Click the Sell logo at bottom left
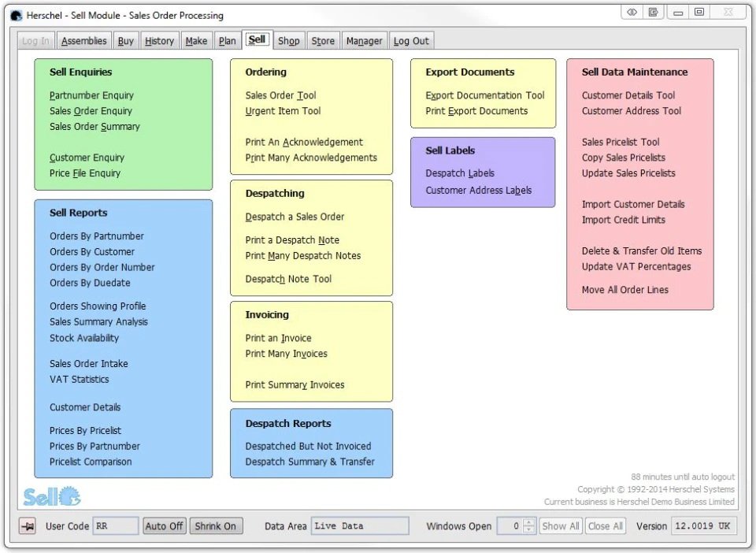 pyautogui.click(x=52, y=496)
